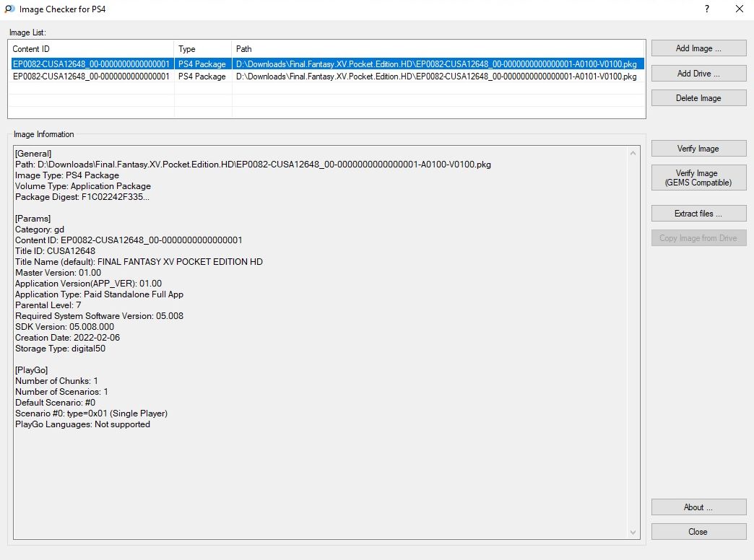Viewport: 754px width, 560px height.
Task: Click the Image Type: PS4 Package line
Action: pos(67,175)
